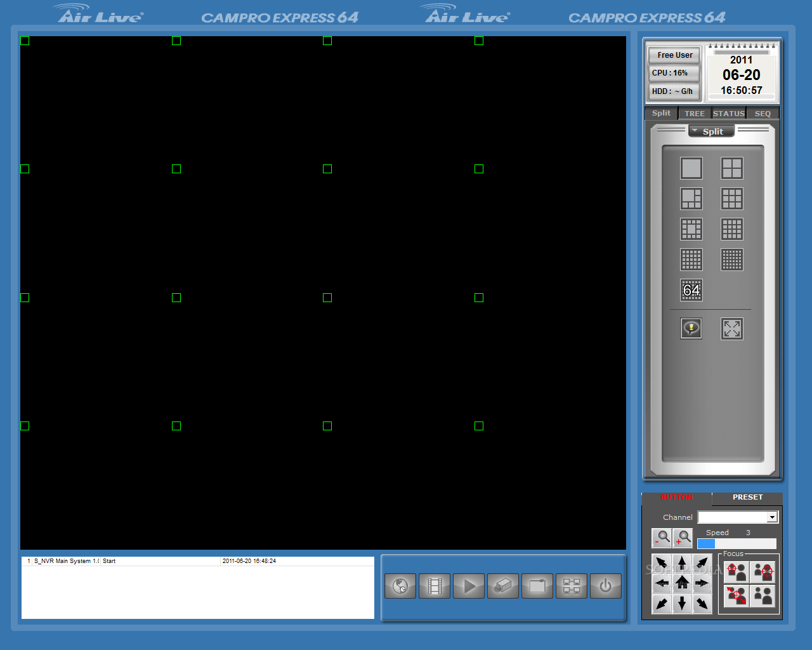This screenshot has width=812, height=650.
Task: Select the 64-channel split layout
Action: click(x=691, y=290)
